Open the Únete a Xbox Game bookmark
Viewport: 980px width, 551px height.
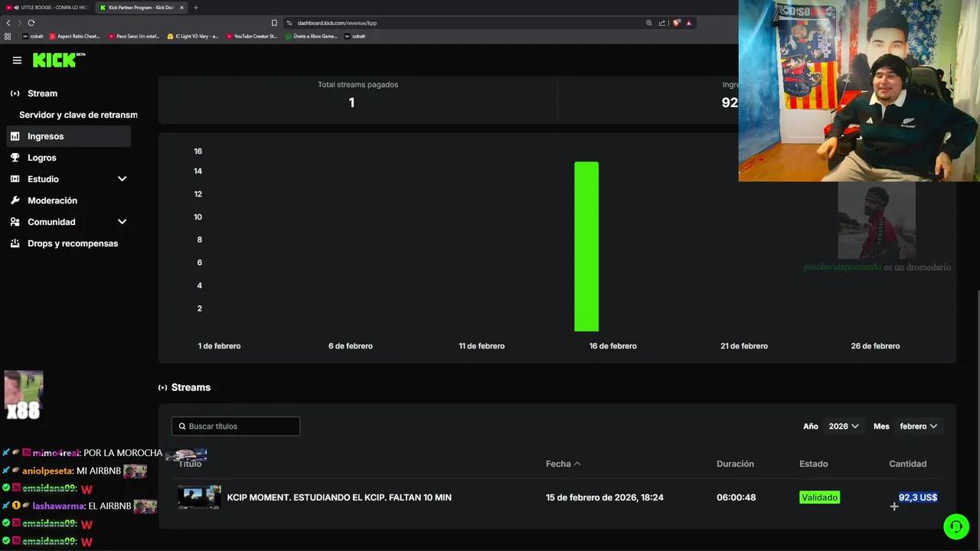pos(312,36)
